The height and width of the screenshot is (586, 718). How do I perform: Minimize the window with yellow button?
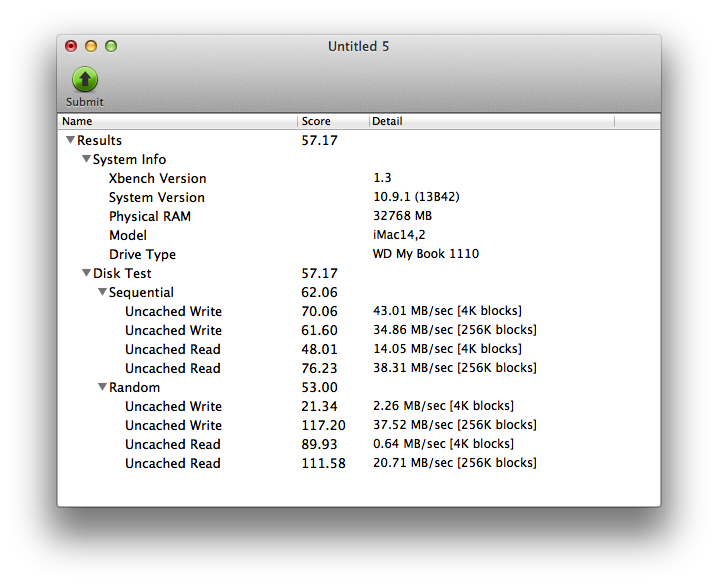click(91, 46)
